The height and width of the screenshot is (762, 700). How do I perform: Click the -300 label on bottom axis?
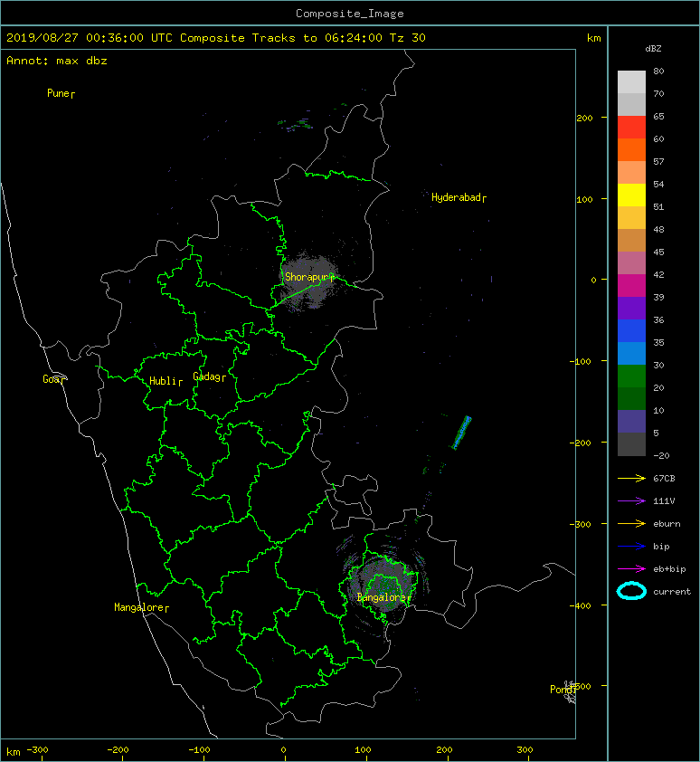point(37,750)
